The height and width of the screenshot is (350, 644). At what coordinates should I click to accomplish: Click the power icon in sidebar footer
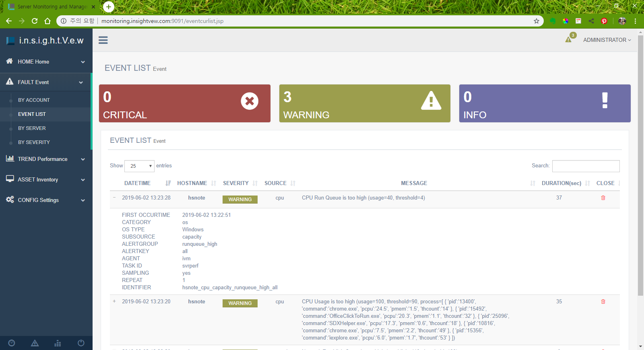point(81,343)
